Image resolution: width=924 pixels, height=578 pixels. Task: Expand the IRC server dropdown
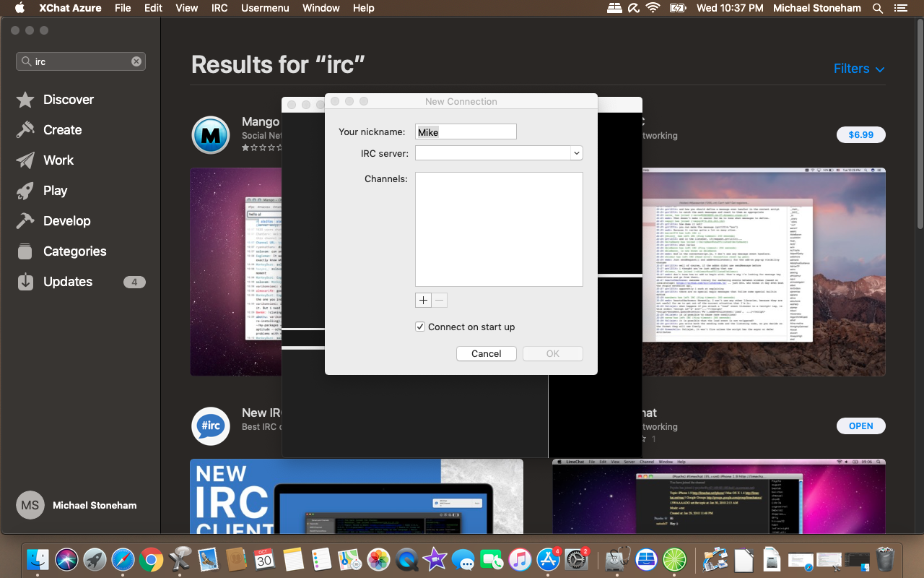[576, 153]
